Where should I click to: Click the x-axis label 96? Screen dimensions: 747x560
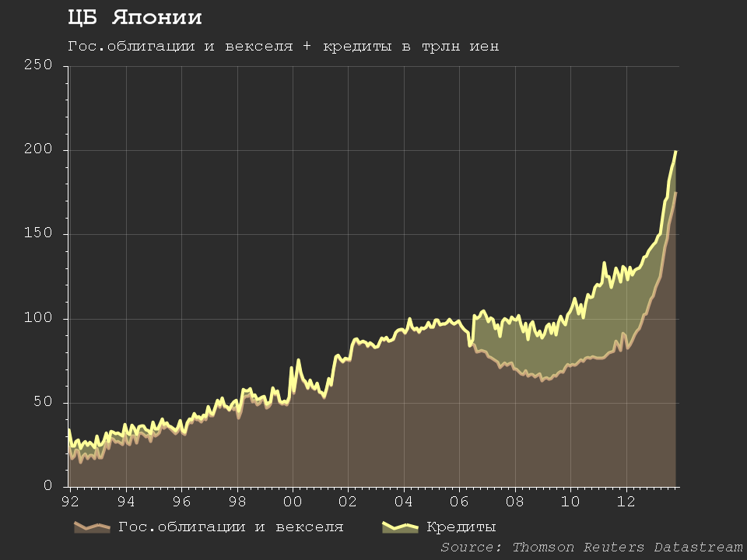coord(181,502)
